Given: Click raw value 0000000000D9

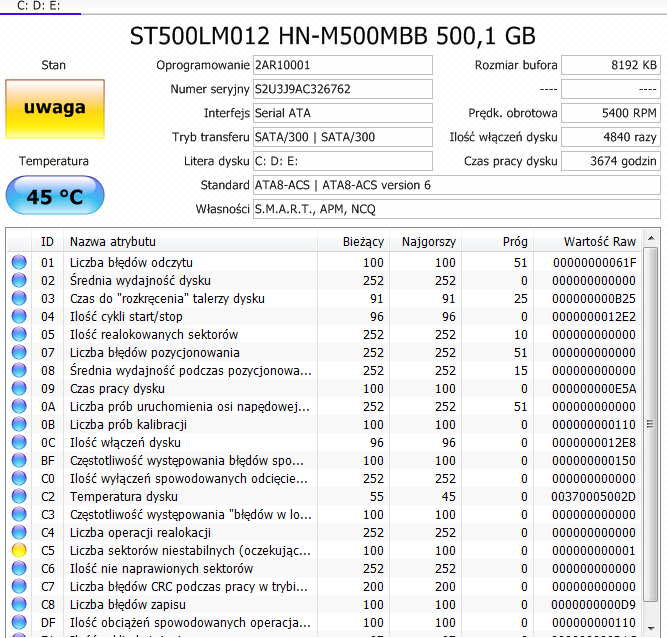Looking at the screenshot, I should tap(593, 605).
